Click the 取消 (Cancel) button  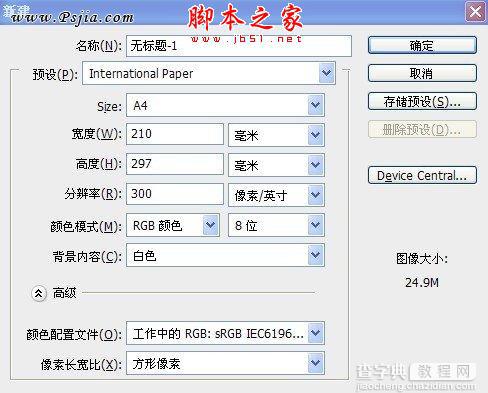click(422, 73)
